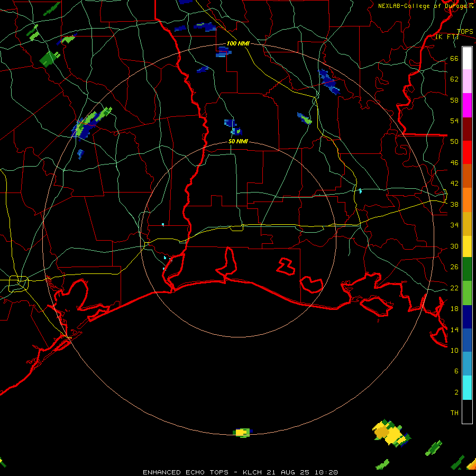Click the blue-green echo cluster crossing west ring
The image size is (476, 476).
coord(91,124)
